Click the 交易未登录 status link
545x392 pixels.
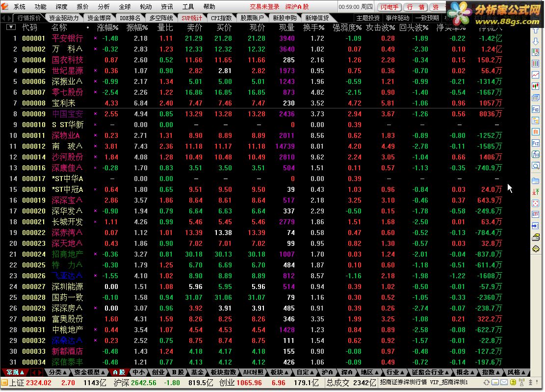264,6
